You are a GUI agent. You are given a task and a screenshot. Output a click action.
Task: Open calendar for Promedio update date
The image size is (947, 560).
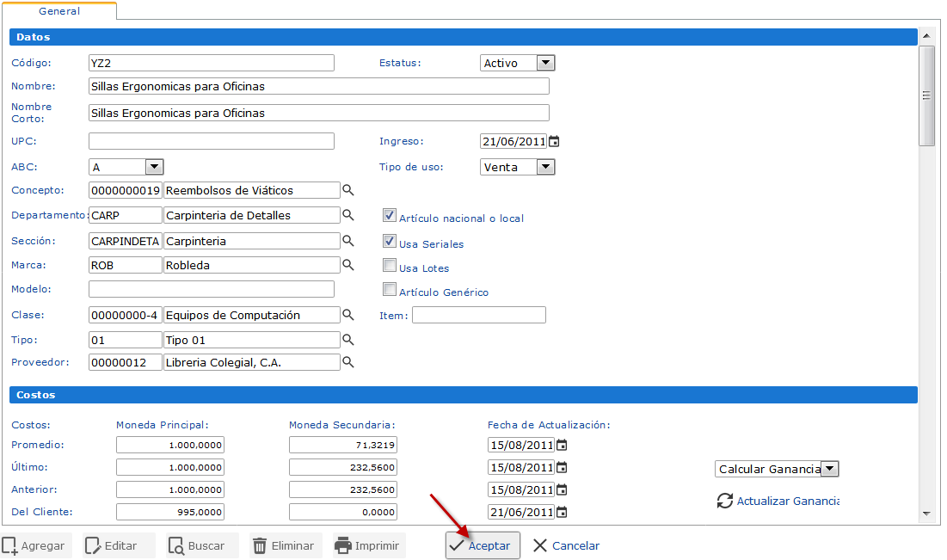click(562, 446)
